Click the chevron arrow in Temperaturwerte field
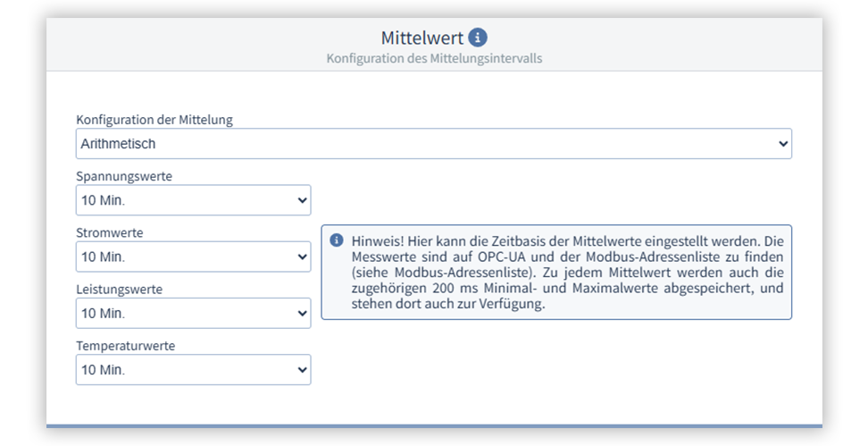 tap(301, 370)
